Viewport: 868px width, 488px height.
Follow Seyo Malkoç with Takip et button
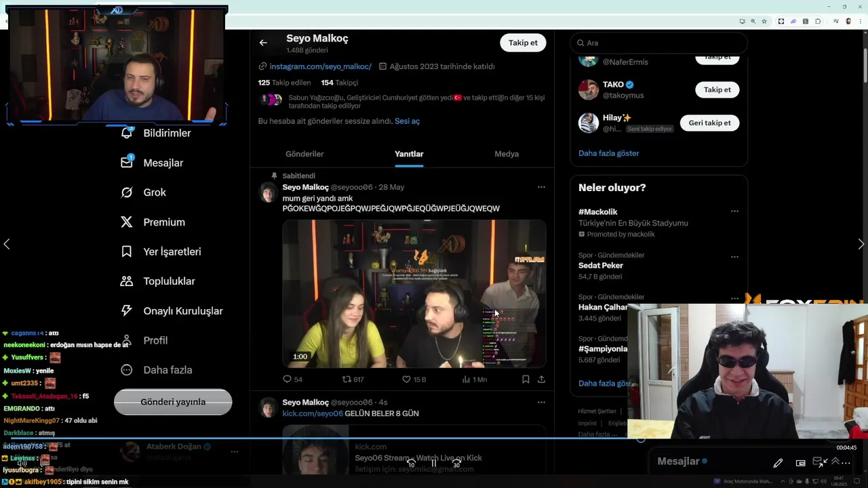(523, 43)
